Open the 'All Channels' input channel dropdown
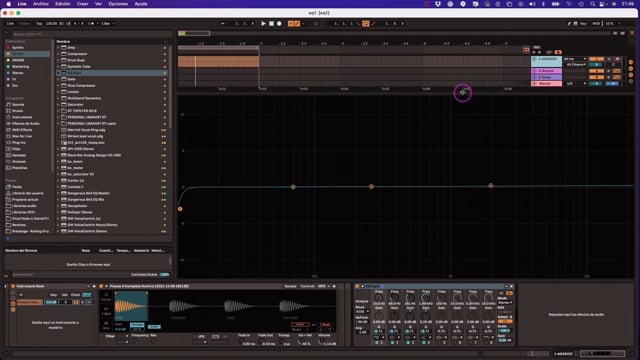640x360 pixels. [575, 64]
